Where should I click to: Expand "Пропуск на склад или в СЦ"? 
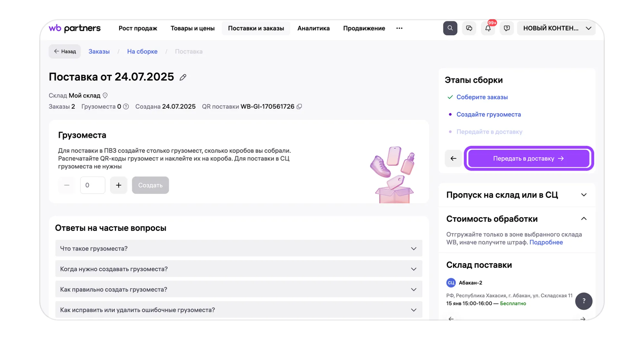click(x=583, y=195)
